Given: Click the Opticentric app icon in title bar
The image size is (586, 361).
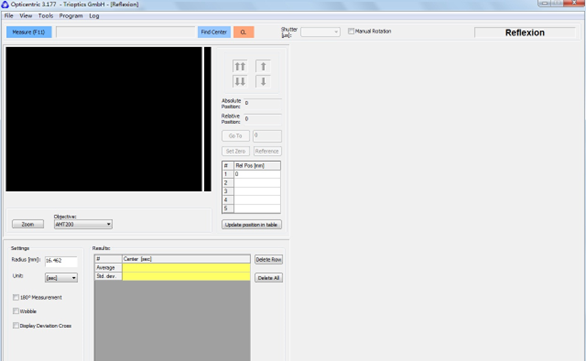Looking at the screenshot, I should tap(5, 4).
